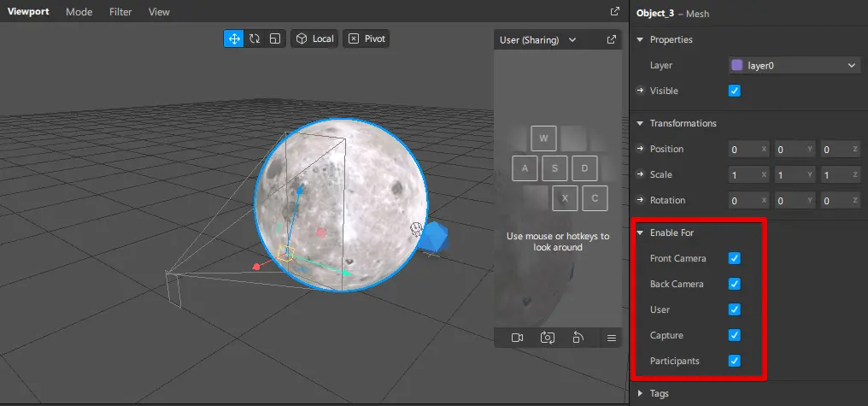The height and width of the screenshot is (406, 868).
Task: Click the D key in preview
Action: click(x=584, y=168)
